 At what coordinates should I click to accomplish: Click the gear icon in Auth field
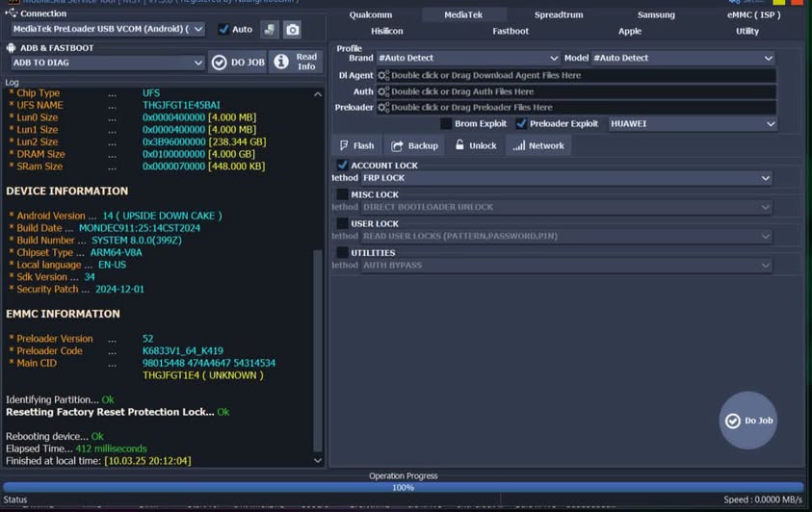point(383,91)
